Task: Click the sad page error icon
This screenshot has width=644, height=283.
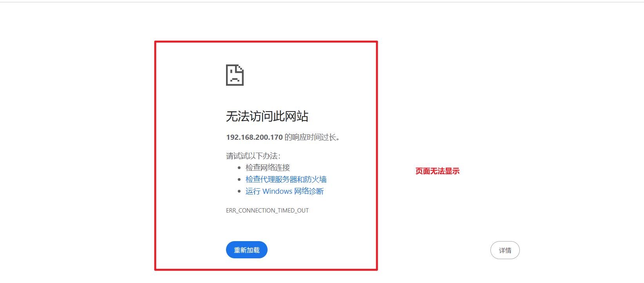Action: pos(235,75)
